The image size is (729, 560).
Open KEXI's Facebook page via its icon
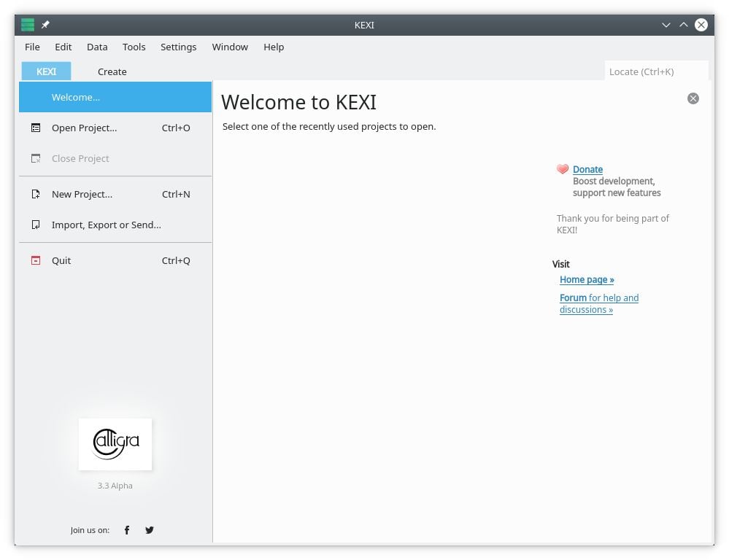coord(127,530)
